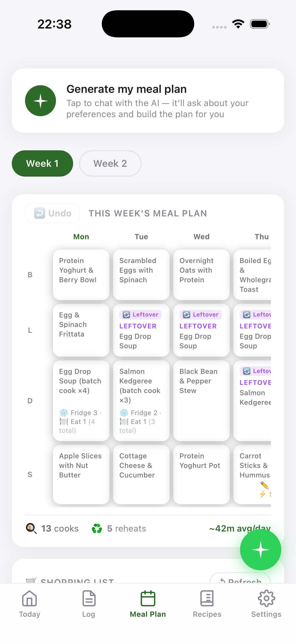The height and width of the screenshot is (644, 296).
Task: Tap the Undo arrow icon above the meal plan
Action: [x=40, y=213]
